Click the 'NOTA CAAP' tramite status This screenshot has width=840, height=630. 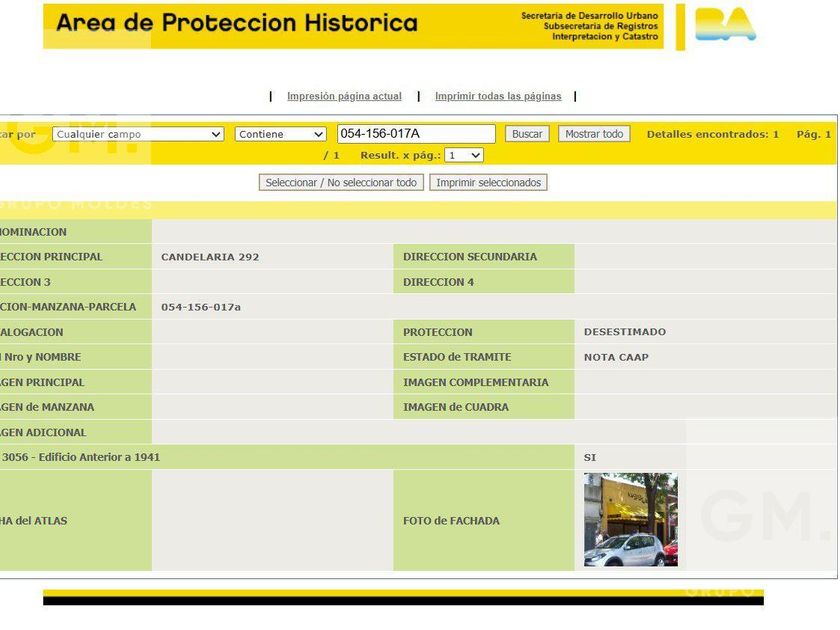click(616, 357)
